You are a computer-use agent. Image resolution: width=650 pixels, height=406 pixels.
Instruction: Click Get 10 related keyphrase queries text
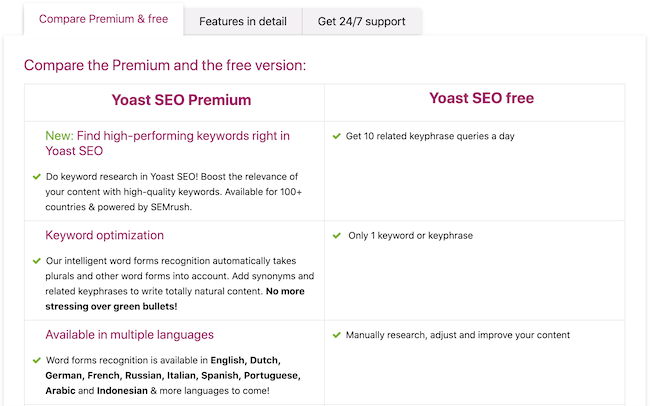(x=430, y=136)
